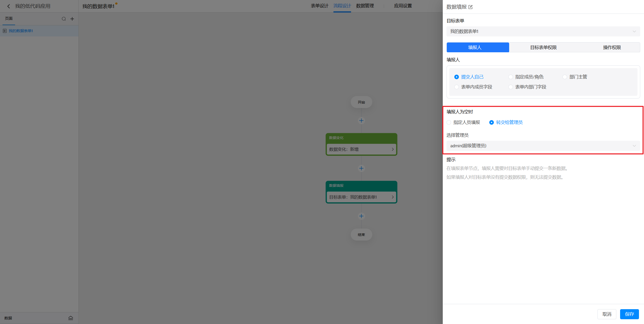
Task: Click the plus node below 数据变化 card
Action: pos(361,168)
